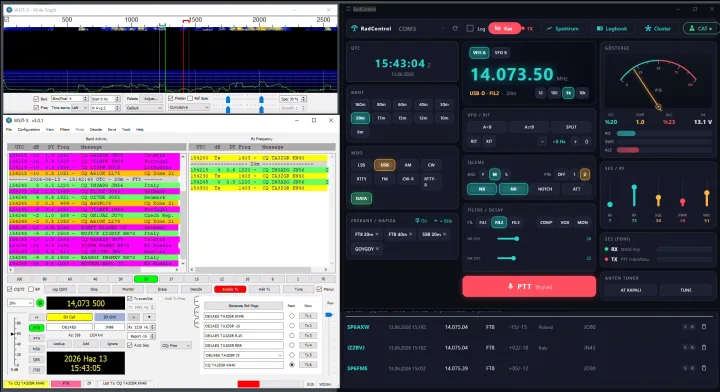Open the Configurations menu in WSJT-X
This screenshot has width=720, height=392.
(28, 129)
